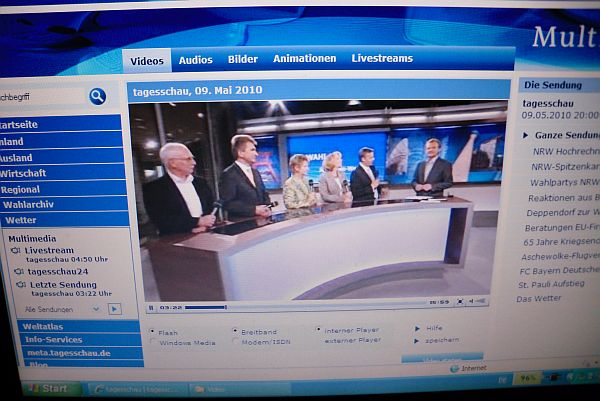Adjust the player volume level bar
This screenshot has width=600, height=401.
(x=481, y=301)
